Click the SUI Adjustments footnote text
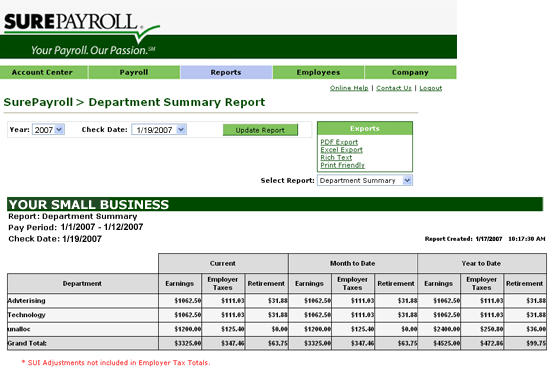551x371 pixels. (116, 363)
